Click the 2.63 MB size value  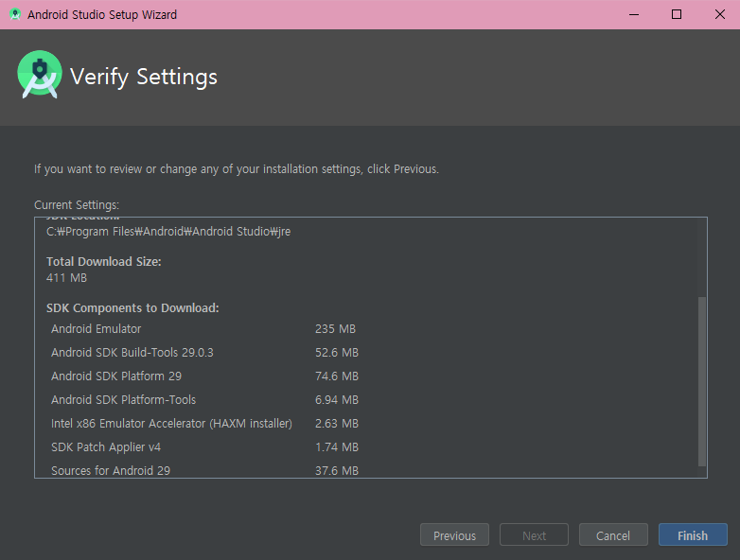337,423
